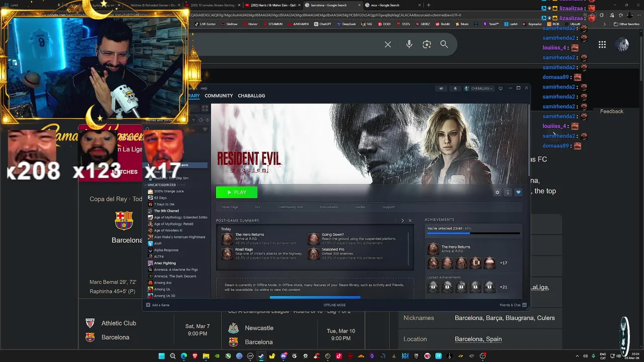
Task: Toggle ready-to-play filter icon in library
Action: [207, 120]
